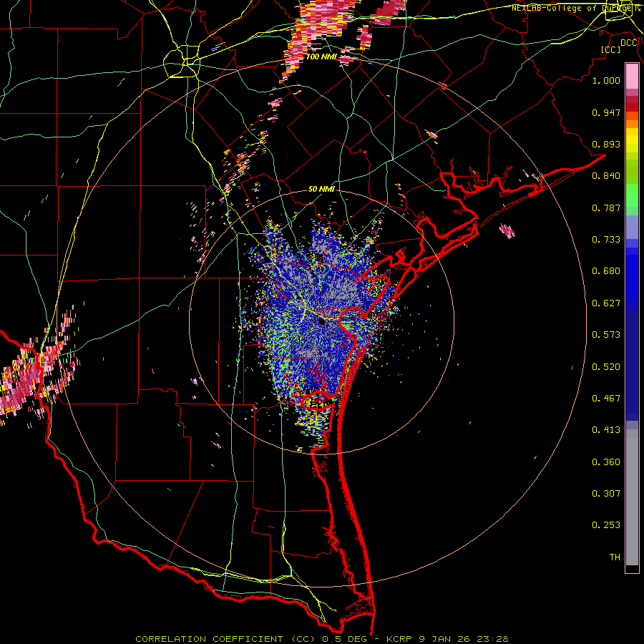Image resolution: width=644 pixels, height=644 pixels.
Task: Click the "KCRP" station ID in caption
Action: 401,639
